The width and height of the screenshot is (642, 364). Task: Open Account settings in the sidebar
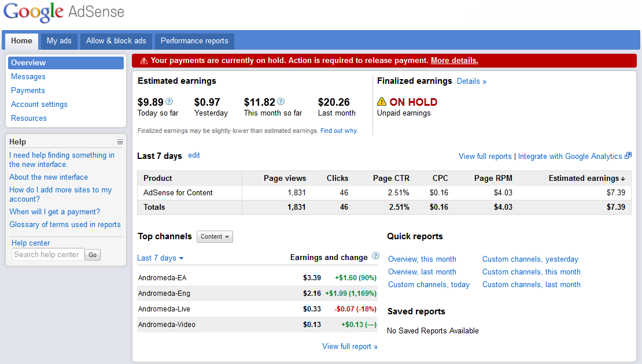[39, 105]
